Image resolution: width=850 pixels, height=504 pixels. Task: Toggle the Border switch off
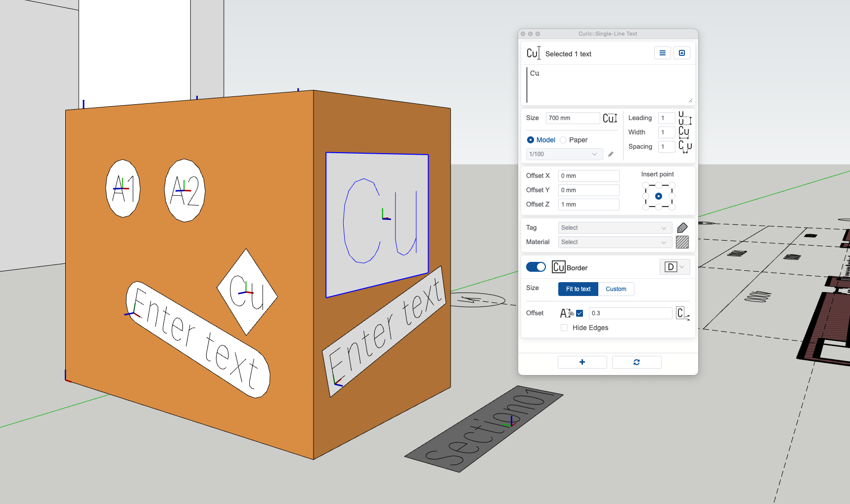coord(536,267)
